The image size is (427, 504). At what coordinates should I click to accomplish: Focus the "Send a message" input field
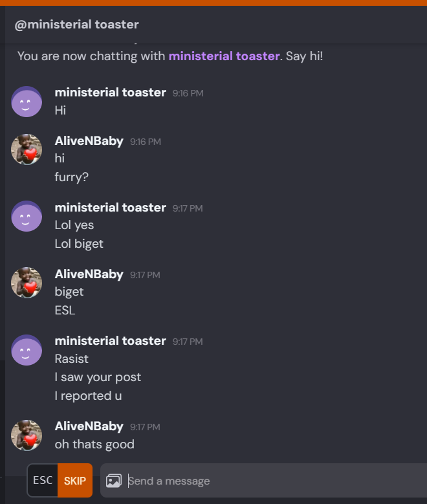pyautogui.click(x=272, y=481)
